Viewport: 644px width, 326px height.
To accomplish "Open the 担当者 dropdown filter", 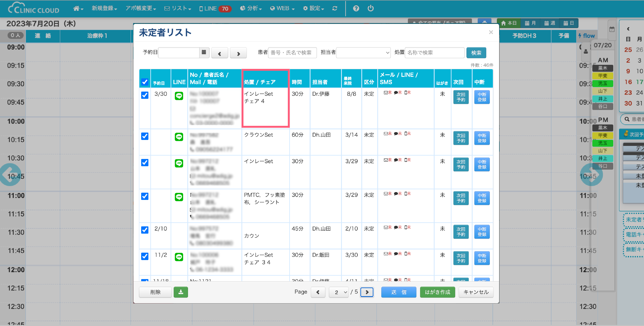I will [363, 53].
